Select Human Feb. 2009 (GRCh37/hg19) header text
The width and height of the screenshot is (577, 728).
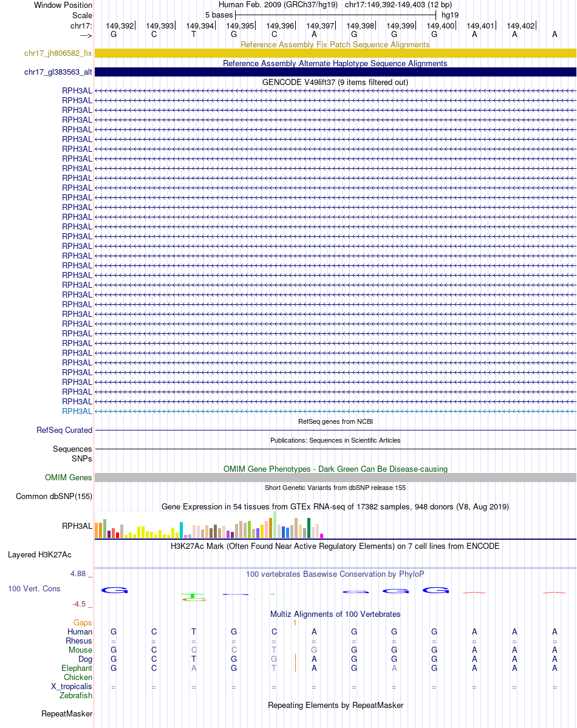tap(278, 5)
